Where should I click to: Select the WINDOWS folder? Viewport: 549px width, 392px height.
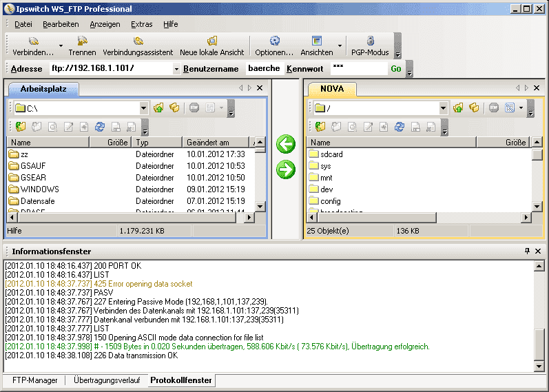(34, 189)
